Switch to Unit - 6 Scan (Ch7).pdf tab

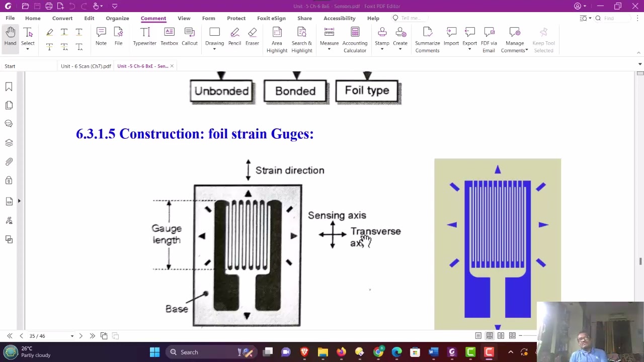click(86, 66)
